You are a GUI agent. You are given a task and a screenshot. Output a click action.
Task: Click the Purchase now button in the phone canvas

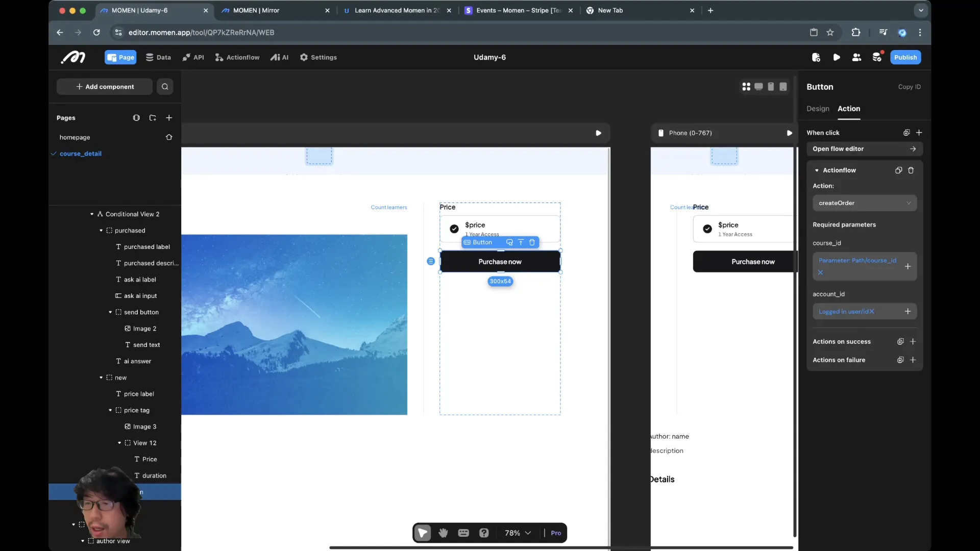click(x=744, y=261)
